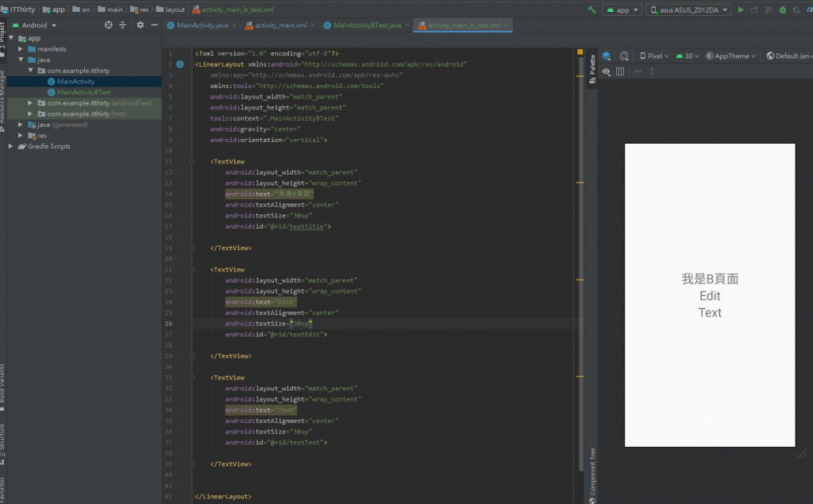The image size is (813, 504).
Task: Collapse the app module tree node
Action: click(11, 38)
